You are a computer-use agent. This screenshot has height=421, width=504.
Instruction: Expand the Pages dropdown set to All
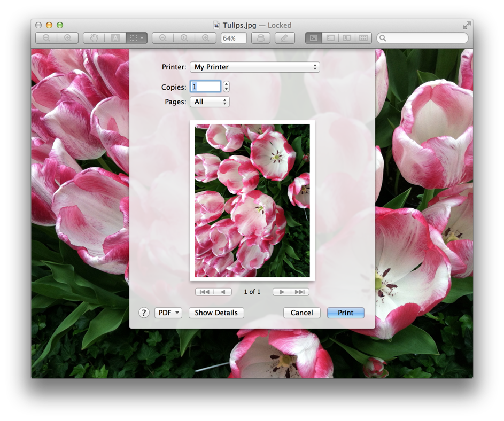tap(210, 102)
